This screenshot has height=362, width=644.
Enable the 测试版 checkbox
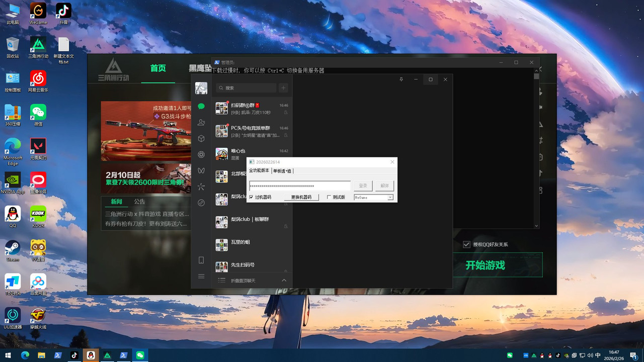pos(329,198)
